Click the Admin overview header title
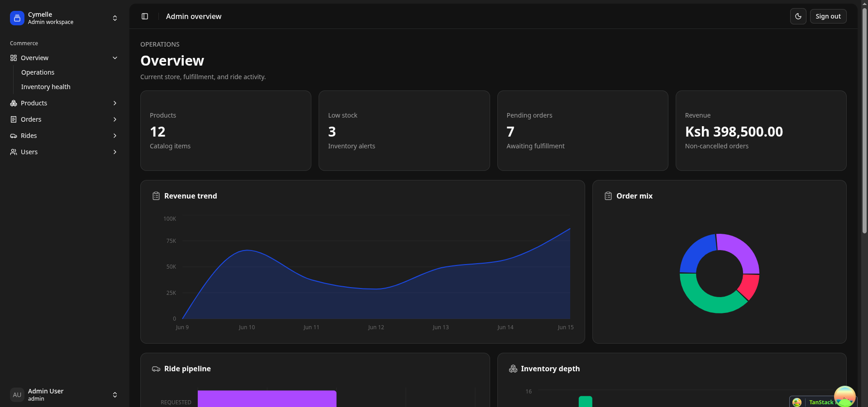868x407 pixels. (x=194, y=16)
